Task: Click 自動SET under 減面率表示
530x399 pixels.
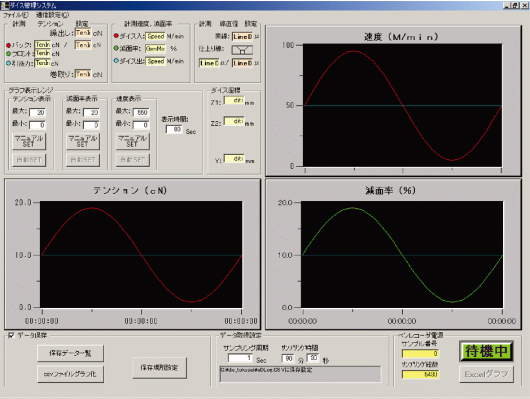Action: coord(83,160)
